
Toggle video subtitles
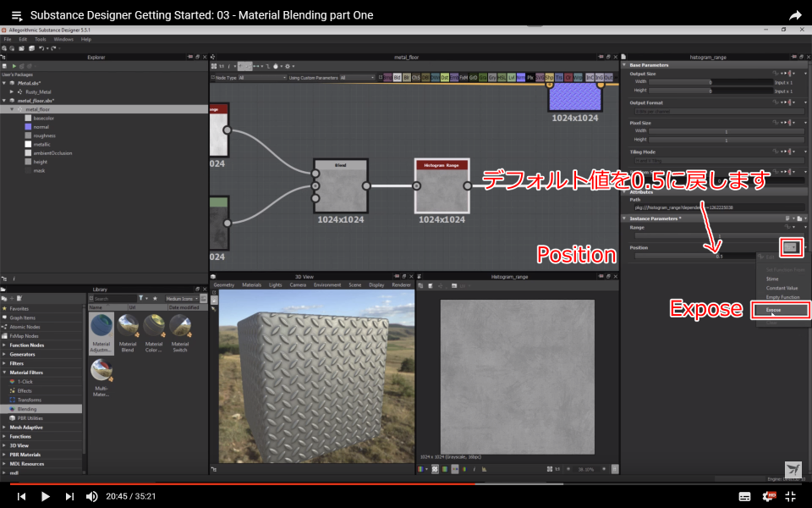(x=744, y=497)
